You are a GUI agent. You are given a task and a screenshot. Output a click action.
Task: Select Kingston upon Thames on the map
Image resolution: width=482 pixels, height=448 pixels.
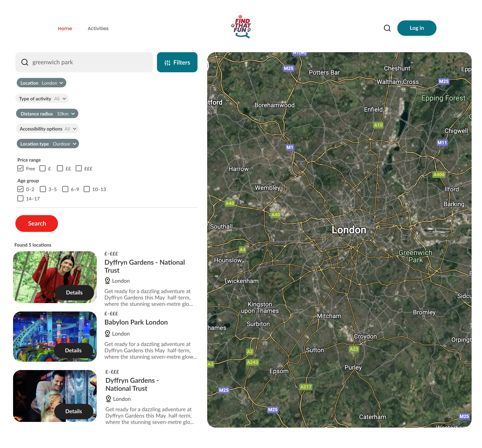coord(260,308)
